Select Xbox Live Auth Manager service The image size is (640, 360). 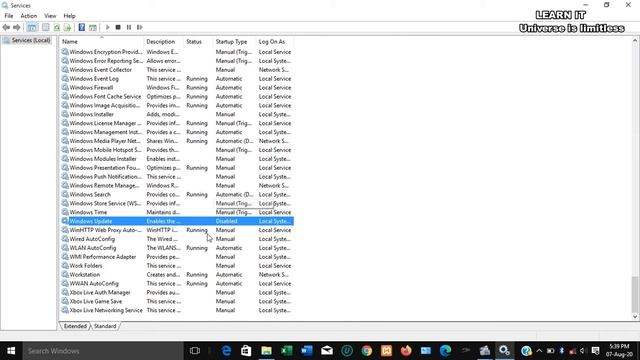(x=177, y=292)
